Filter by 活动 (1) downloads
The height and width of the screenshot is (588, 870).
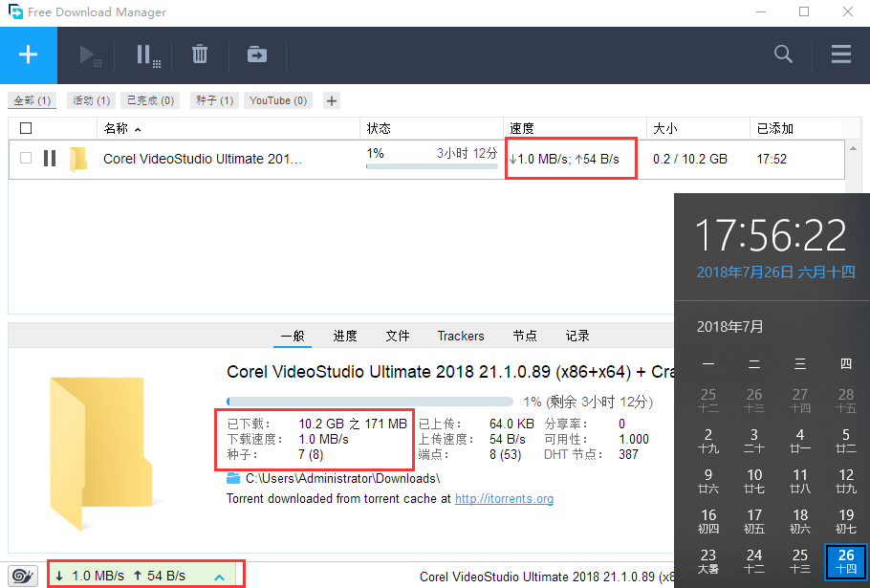tap(92, 100)
